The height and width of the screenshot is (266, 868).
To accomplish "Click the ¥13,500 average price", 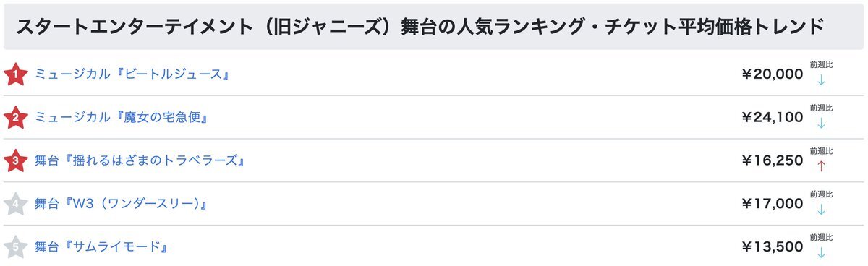I will (x=772, y=247).
